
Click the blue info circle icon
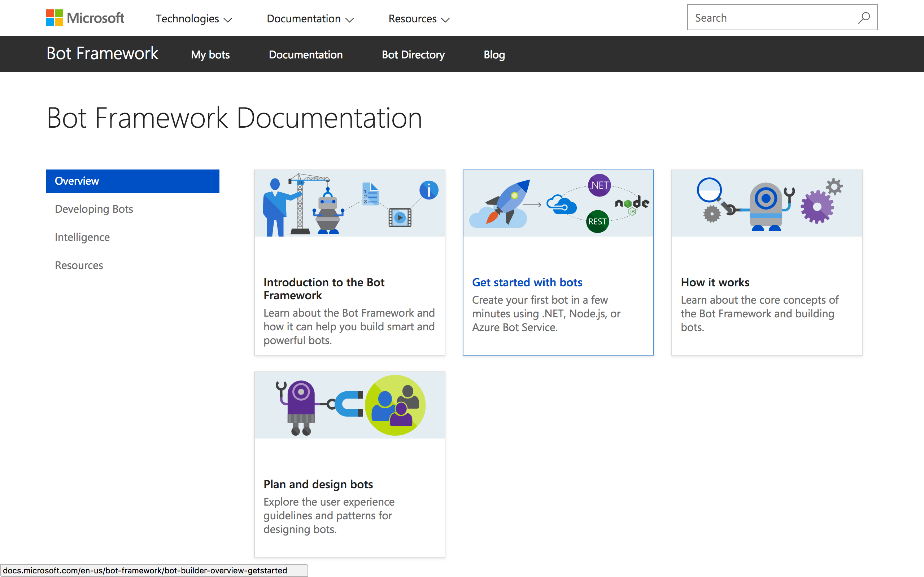point(428,190)
